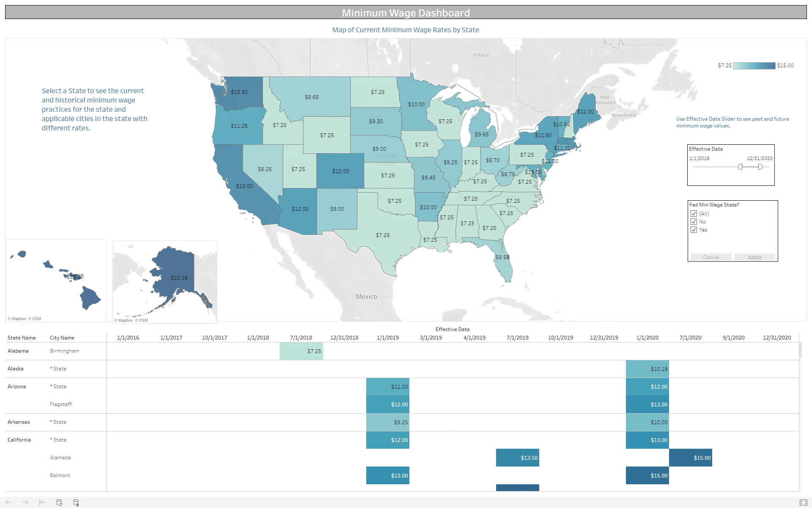Select Montana labeled $8.65
812x508 pixels.
pyautogui.click(x=312, y=97)
